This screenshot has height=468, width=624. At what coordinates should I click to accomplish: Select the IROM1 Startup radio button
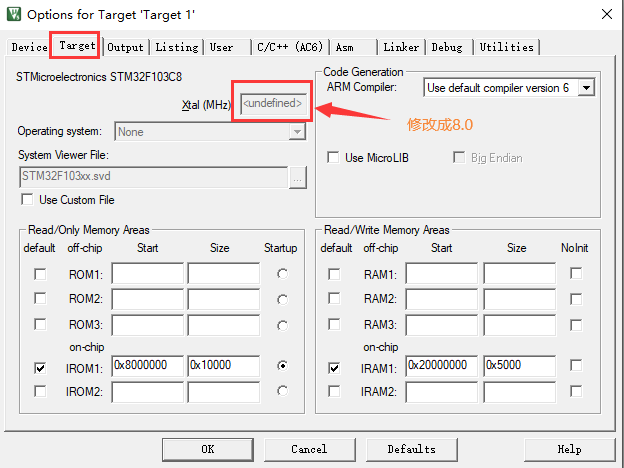pyautogui.click(x=282, y=367)
